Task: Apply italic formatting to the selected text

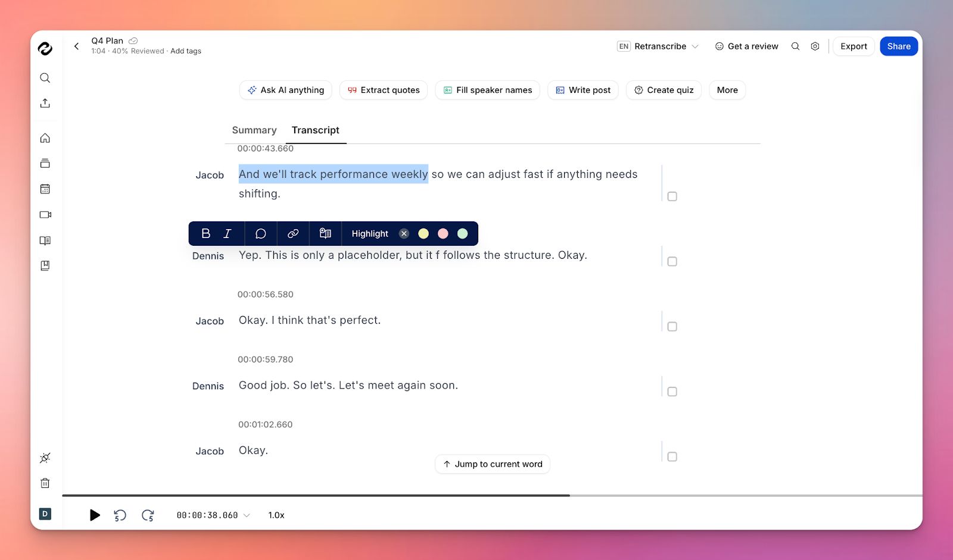Action: (x=226, y=233)
